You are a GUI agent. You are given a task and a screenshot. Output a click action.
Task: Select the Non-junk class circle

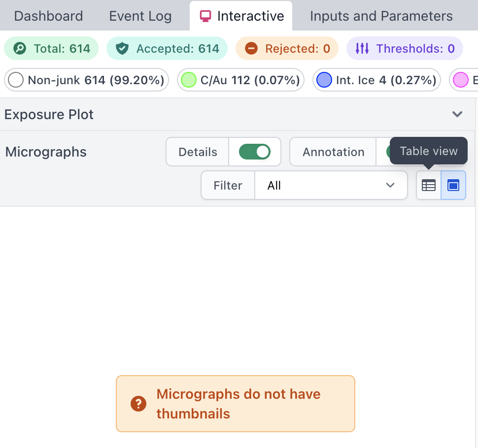coord(16,80)
